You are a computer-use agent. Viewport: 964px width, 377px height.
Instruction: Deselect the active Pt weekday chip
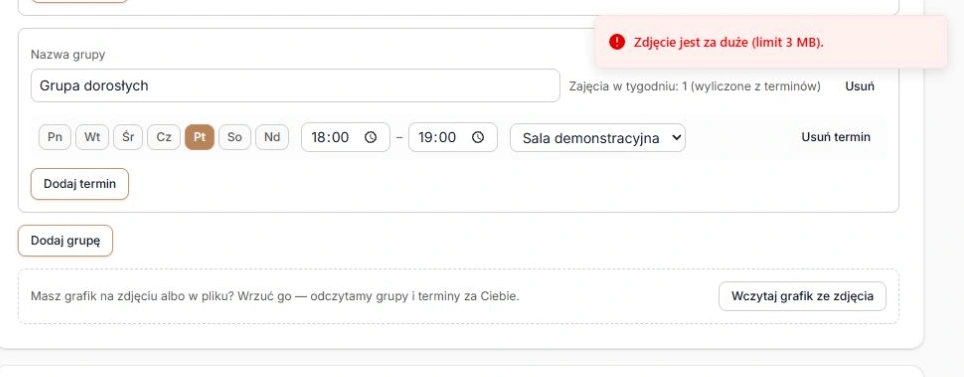[x=200, y=137]
